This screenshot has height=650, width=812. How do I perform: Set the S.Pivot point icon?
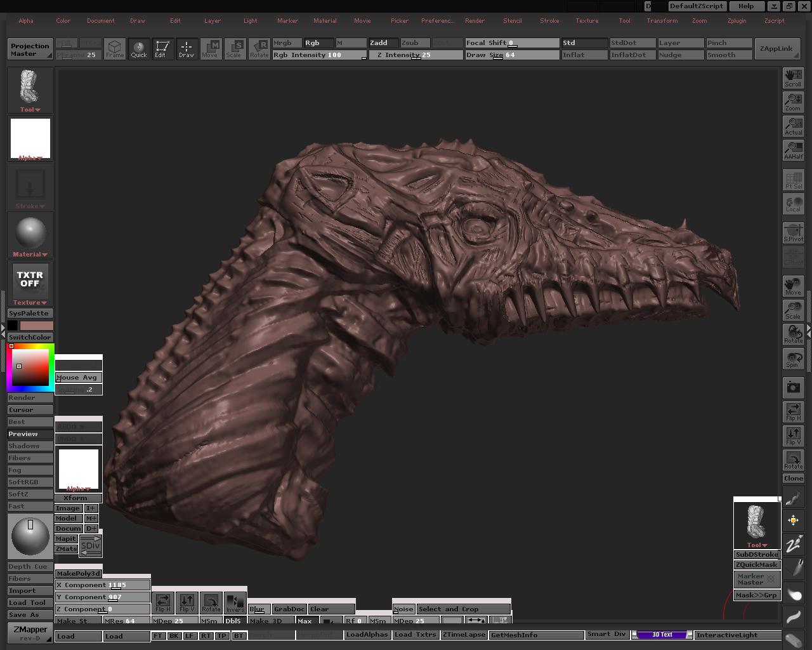(x=793, y=233)
